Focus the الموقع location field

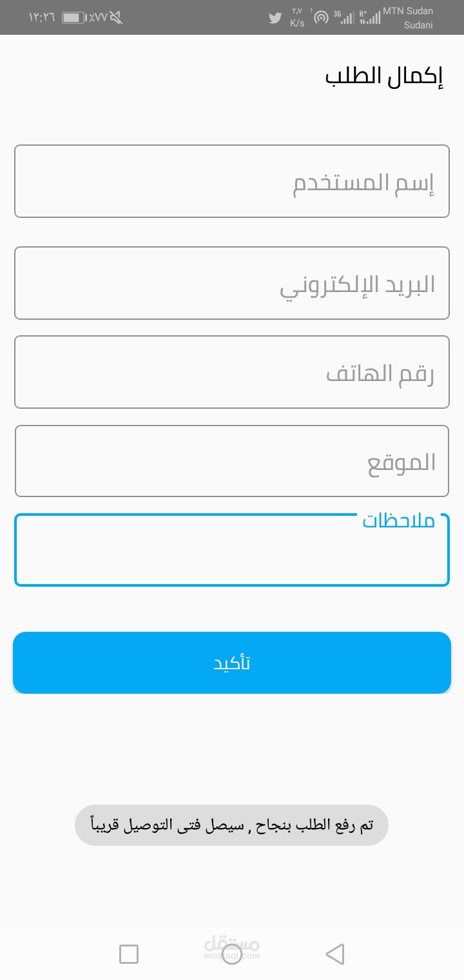tap(232, 461)
